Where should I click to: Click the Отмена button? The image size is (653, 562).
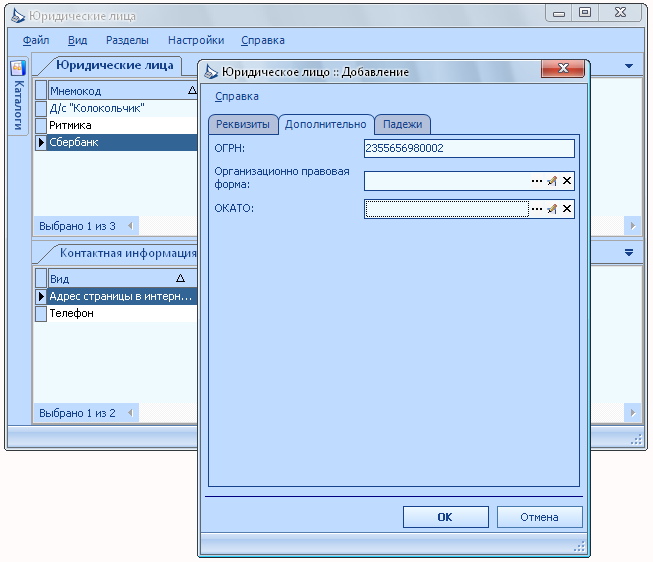pyautogui.click(x=539, y=517)
